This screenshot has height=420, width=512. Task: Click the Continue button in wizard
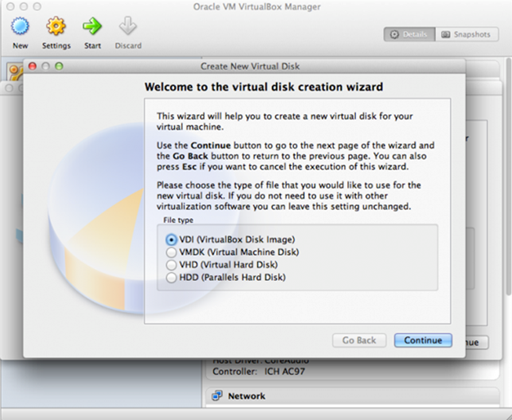[423, 340]
